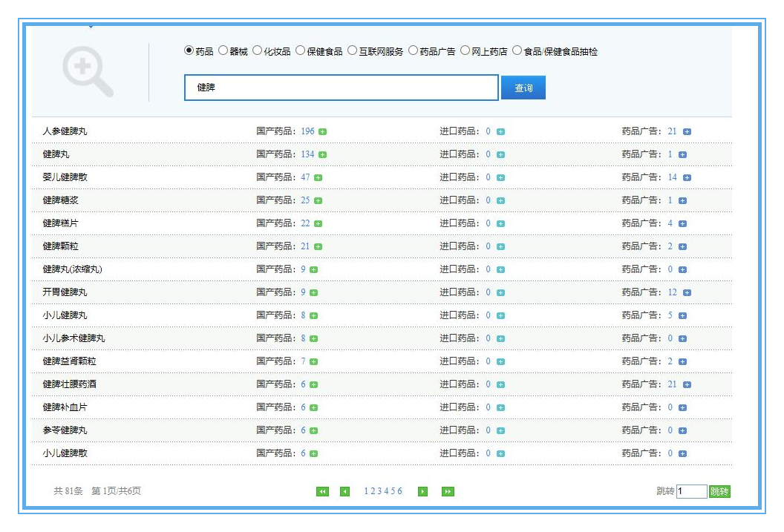
Task: Click the page jump input field
Action: click(x=690, y=491)
